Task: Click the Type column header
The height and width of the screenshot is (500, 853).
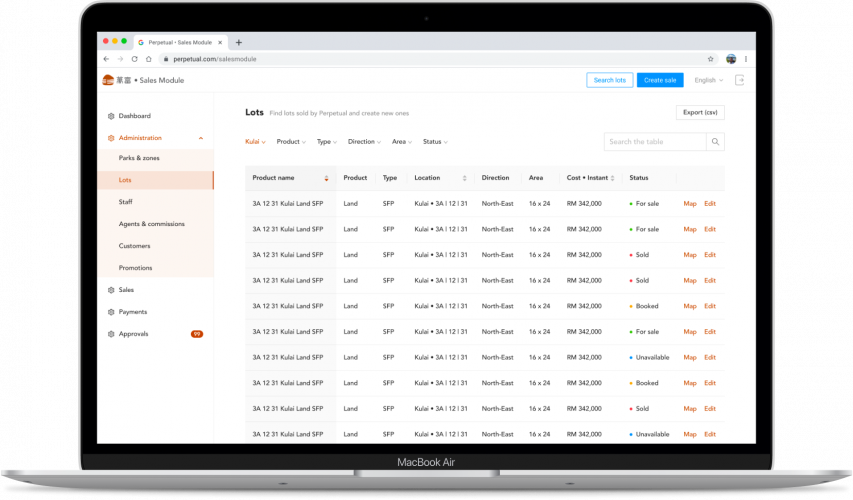Action: 390,178
